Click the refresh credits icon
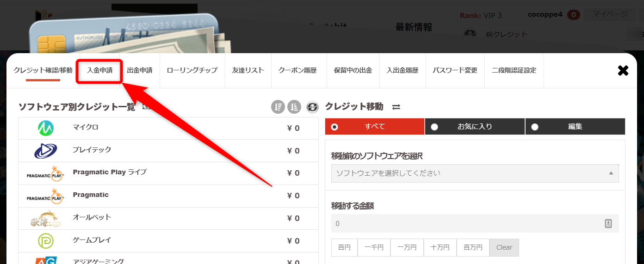644x264 pixels. 313,107
